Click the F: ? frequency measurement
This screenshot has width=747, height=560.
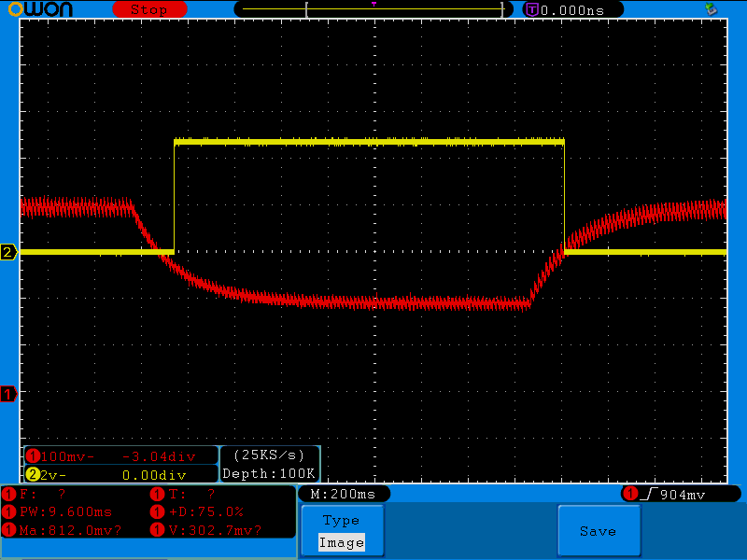(42, 494)
